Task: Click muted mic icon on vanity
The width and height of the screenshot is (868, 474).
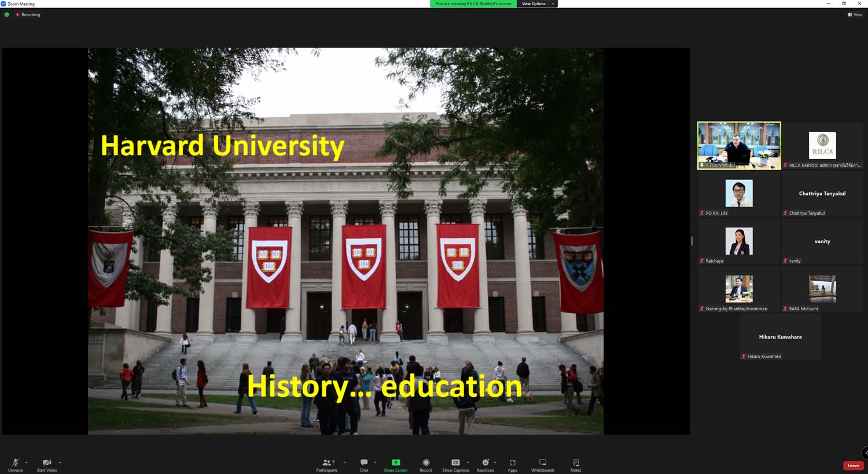Action: click(785, 261)
